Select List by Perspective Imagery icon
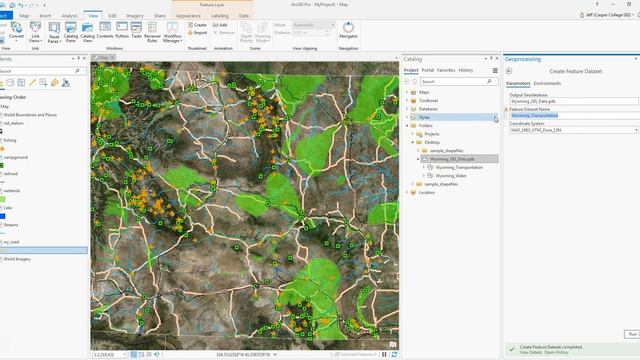This screenshot has width=640, height=360. coord(65,83)
